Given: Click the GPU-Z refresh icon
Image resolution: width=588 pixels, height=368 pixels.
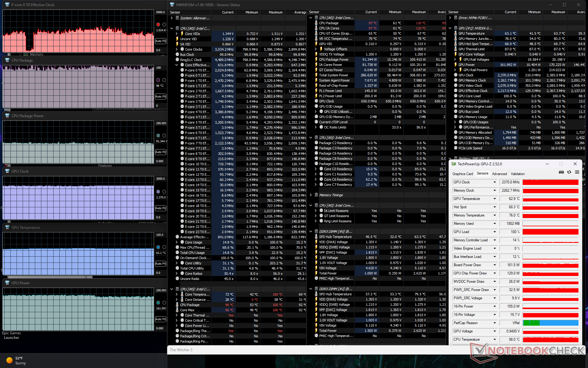Looking at the screenshot, I should (569, 172).
